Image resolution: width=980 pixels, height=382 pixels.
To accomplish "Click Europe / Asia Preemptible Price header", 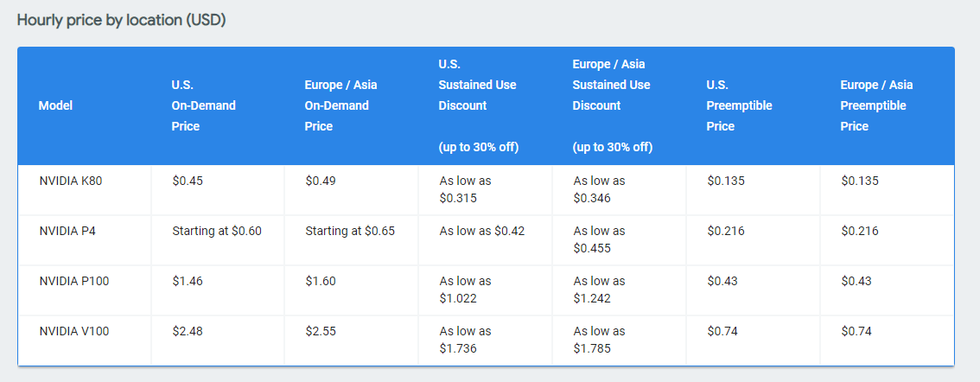I will pos(876,105).
